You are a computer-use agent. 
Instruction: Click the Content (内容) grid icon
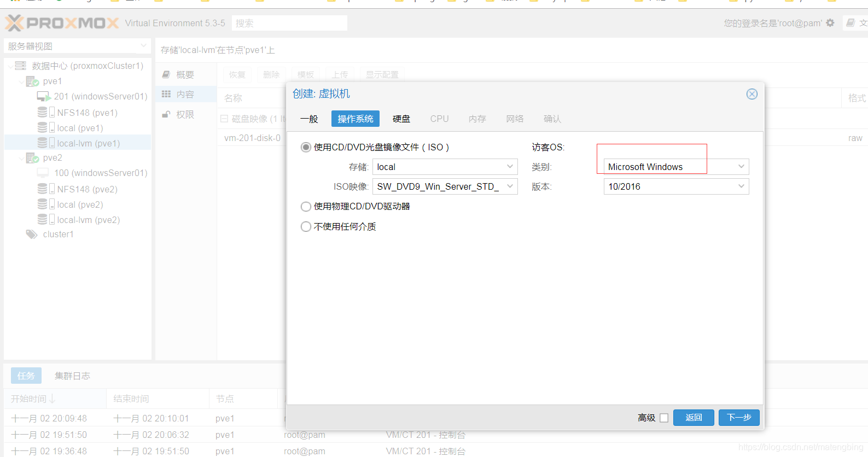[166, 94]
